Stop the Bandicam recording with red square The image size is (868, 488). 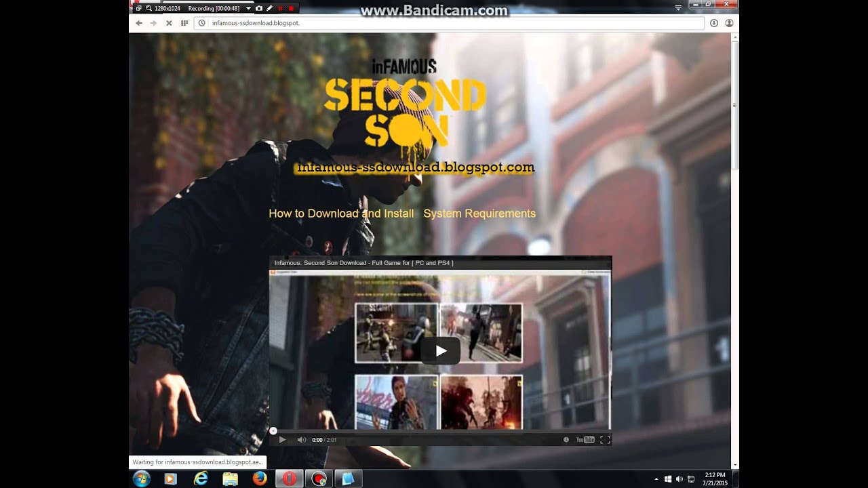click(x=291, y=8)
